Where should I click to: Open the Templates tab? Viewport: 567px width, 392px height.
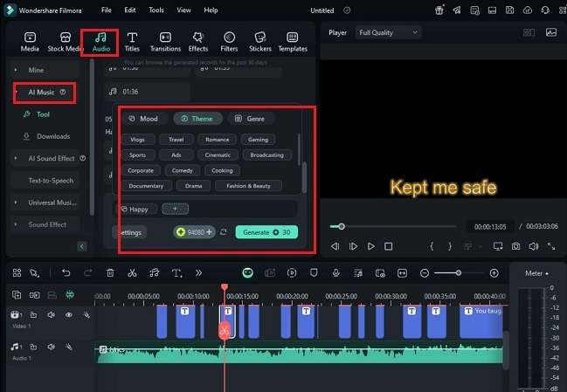[x=293, y=42]
